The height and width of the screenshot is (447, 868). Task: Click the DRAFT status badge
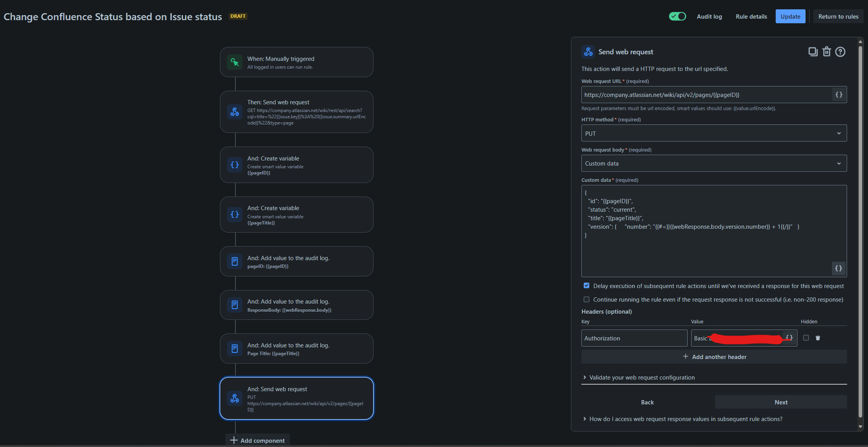(238, 16)
